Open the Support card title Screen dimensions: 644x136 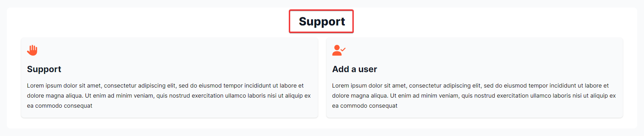click(44, 69)
